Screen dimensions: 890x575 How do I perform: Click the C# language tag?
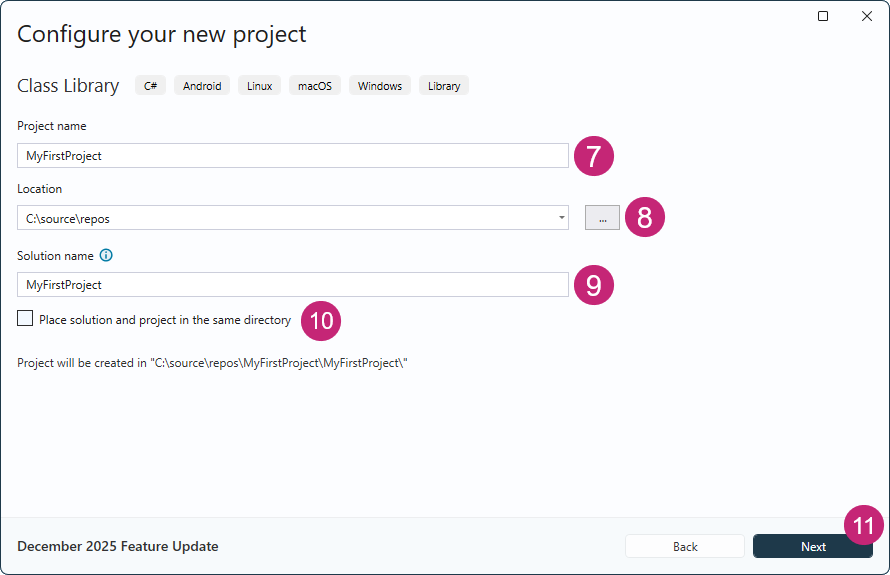[150, 86]
